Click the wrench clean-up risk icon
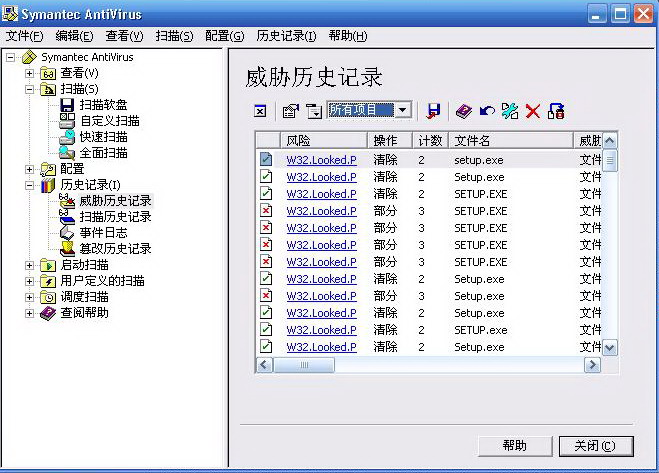This screenshot has width=659, height=473. (x=510, y=111)
